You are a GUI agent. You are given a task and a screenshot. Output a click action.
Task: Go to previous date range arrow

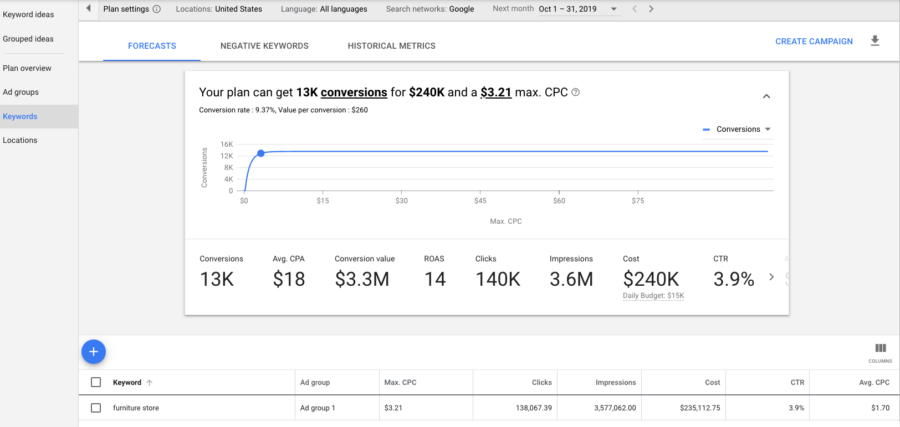[634, 9]
